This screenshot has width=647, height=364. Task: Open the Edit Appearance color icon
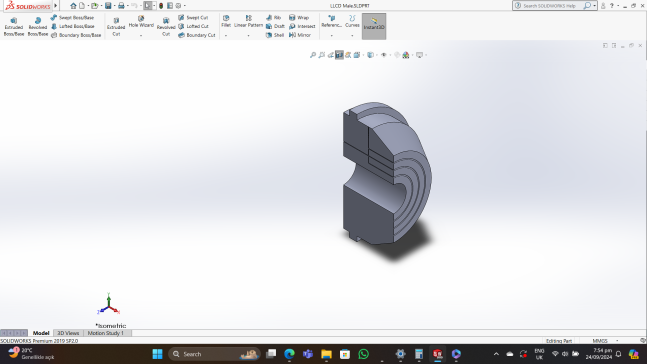click(x=406, y=55)
